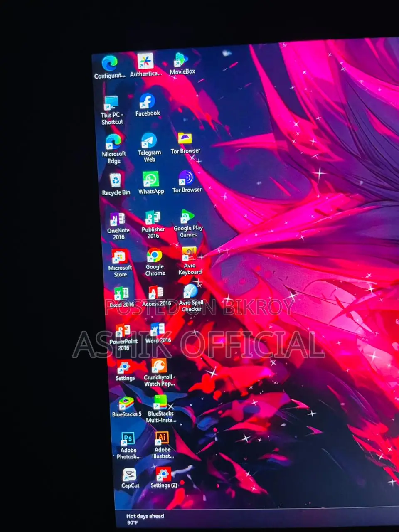The height and width of the screenshot is (532, 399).
Task: Open the Settings desktop shortcut
Action: [x=125, y=371]
